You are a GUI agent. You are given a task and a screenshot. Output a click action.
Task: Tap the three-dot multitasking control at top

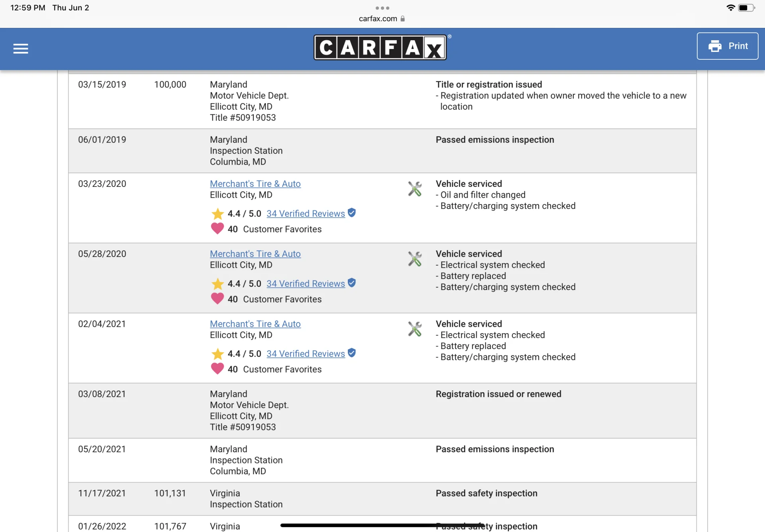pos(382,8)
